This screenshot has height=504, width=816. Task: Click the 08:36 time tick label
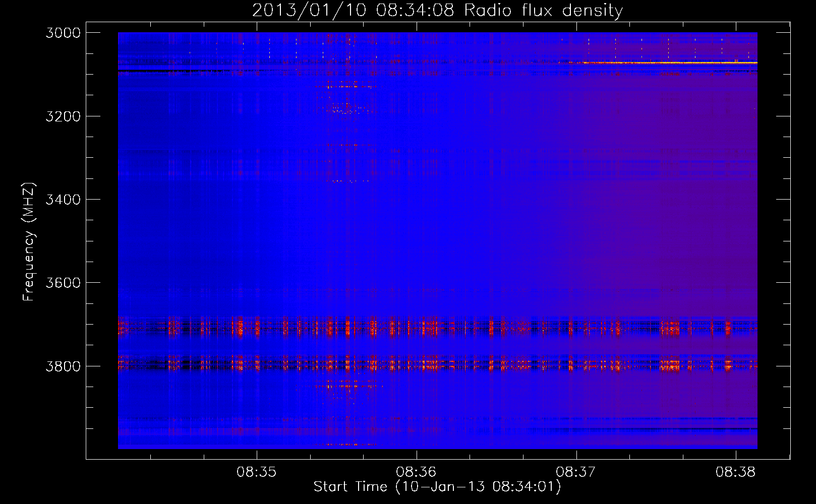[x=416, y=472]
